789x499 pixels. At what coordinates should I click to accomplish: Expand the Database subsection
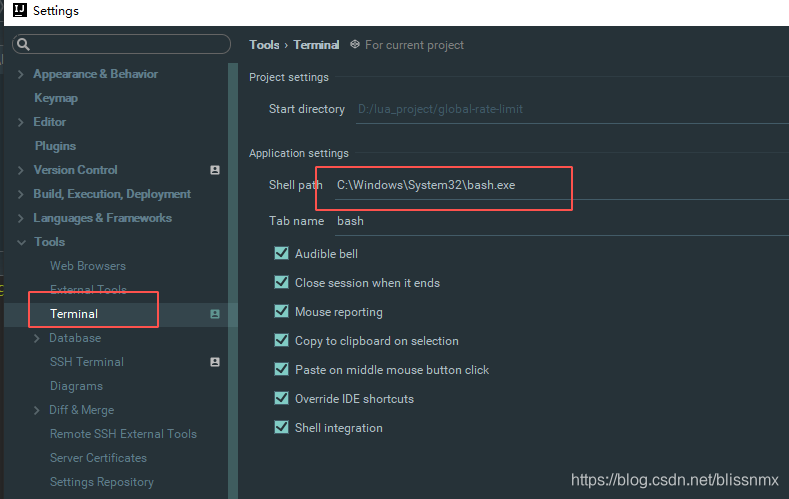click(37, 339)
